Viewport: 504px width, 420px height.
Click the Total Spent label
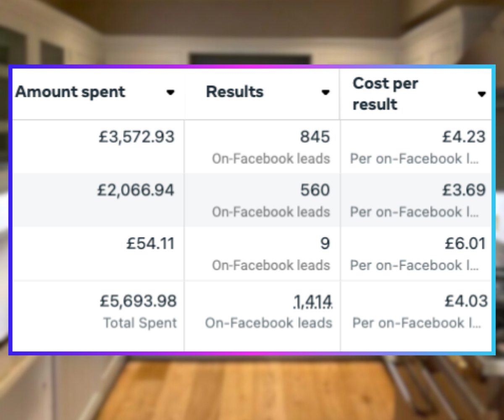[140, 323]
